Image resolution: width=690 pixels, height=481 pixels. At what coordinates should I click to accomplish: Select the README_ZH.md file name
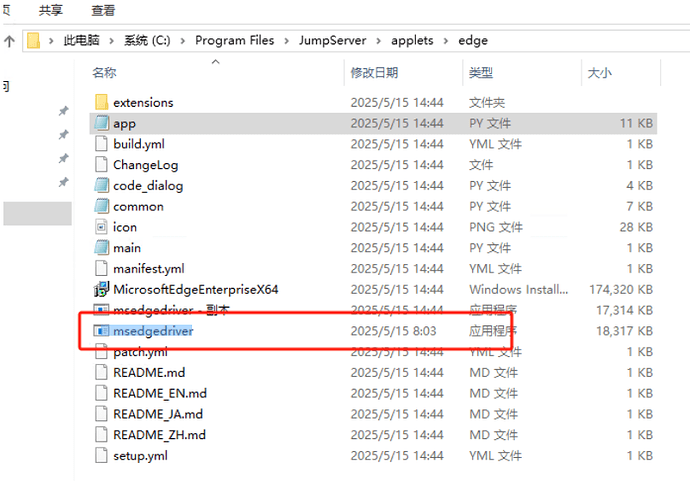[159, 434]
